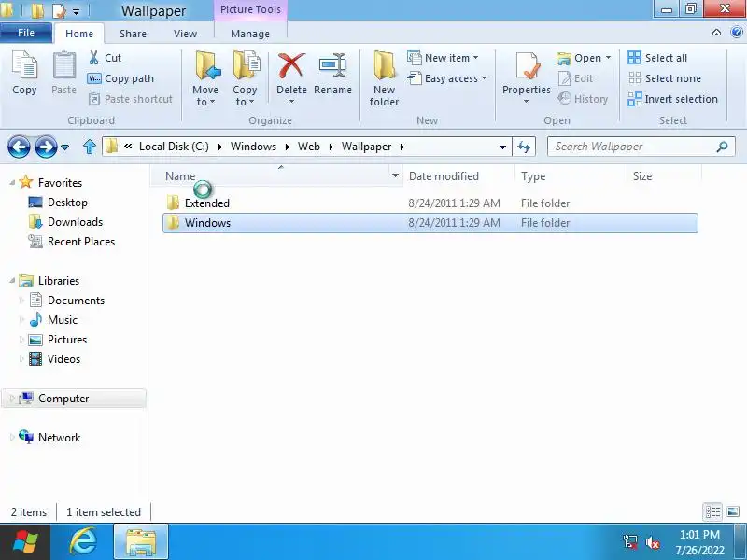Viewport: 747px width, 560px height.
Task: Click Invert selection in the ribbon
Action: [x=672, y=99]
